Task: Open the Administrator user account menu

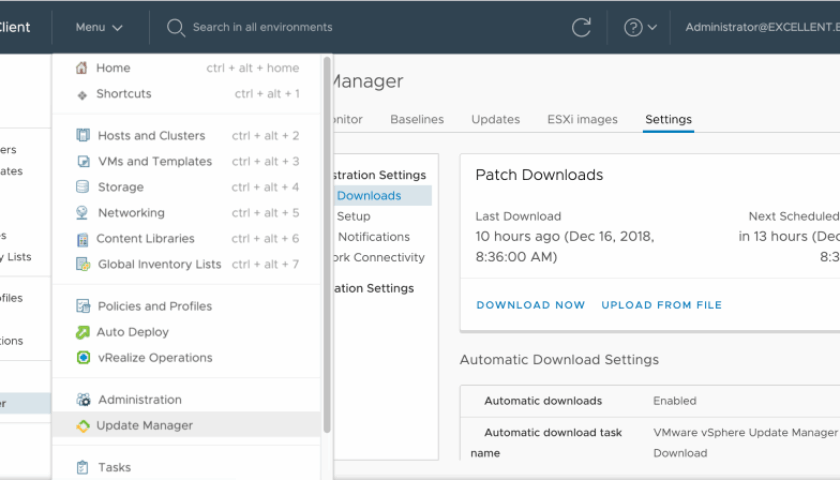Action: click(x=762, y=27)
